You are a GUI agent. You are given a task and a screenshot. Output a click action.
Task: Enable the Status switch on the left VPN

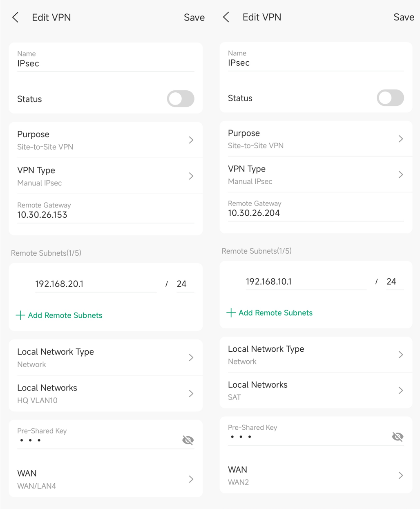[x=181, y=99]
